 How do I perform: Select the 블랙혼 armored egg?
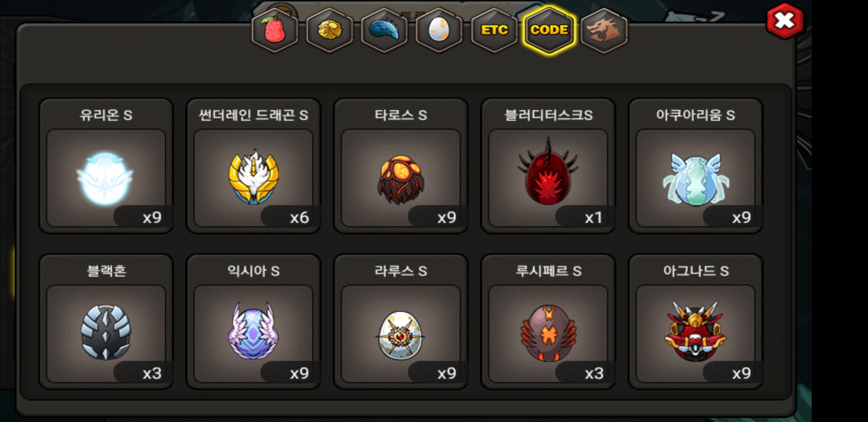106,334
